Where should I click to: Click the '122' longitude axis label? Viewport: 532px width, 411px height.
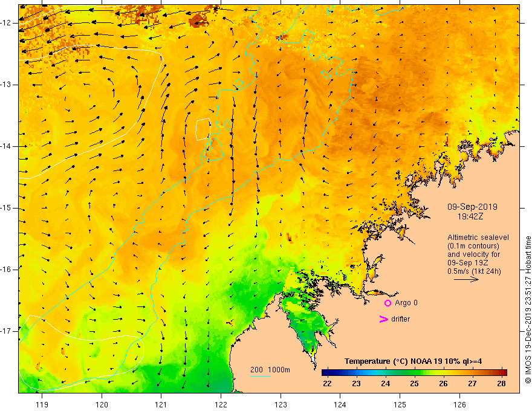point(221,404)
